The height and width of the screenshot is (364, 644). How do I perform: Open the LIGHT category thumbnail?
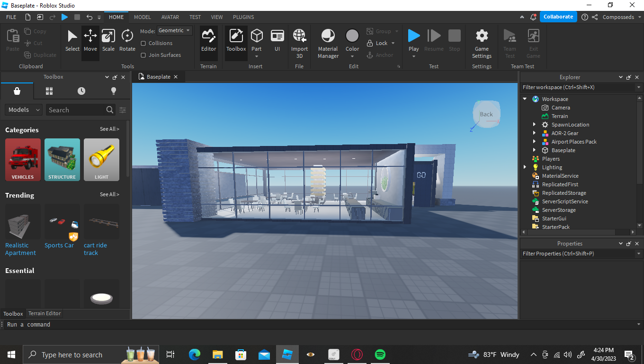click(101, 160)
